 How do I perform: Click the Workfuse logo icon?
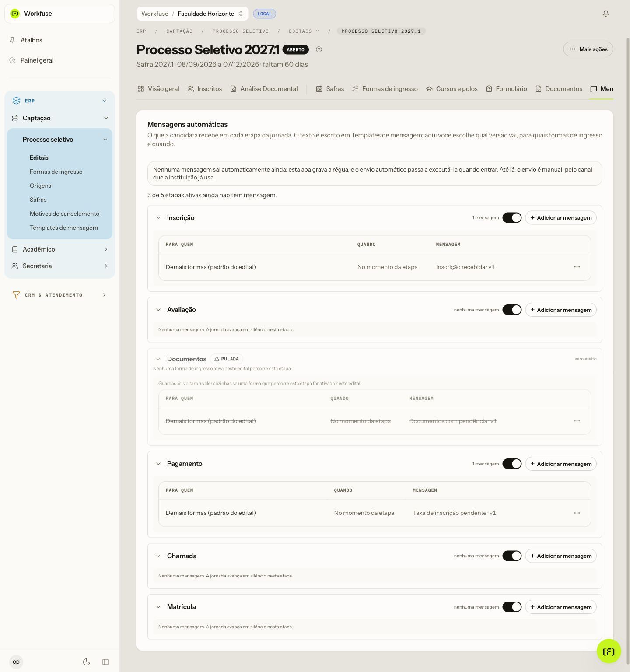[15, 14]
